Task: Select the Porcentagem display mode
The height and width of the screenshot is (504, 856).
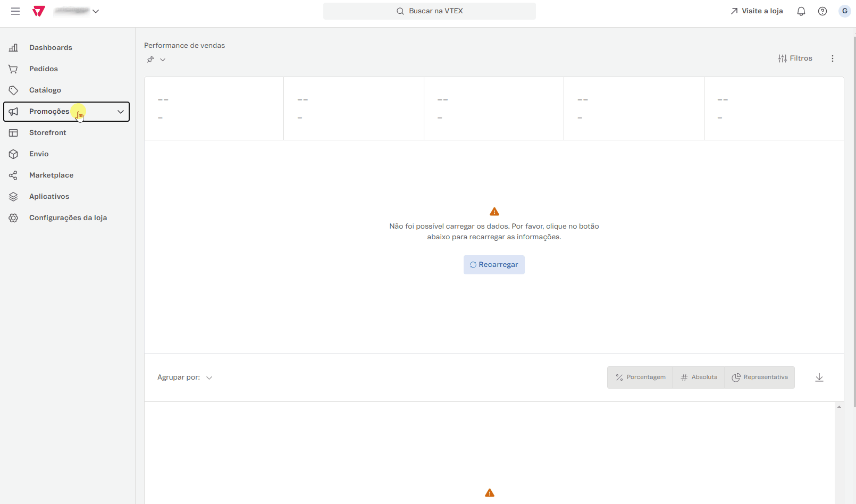Action: click(x=640, y=377)
